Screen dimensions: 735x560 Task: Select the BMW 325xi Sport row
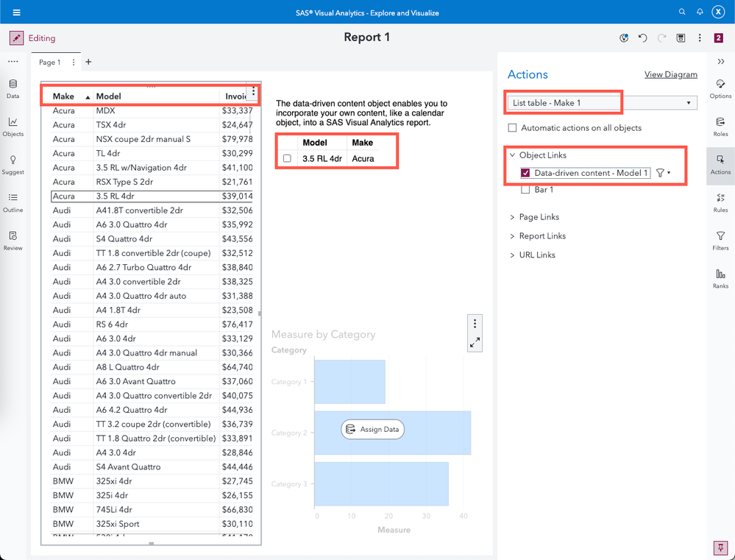(x=152, y=524)
